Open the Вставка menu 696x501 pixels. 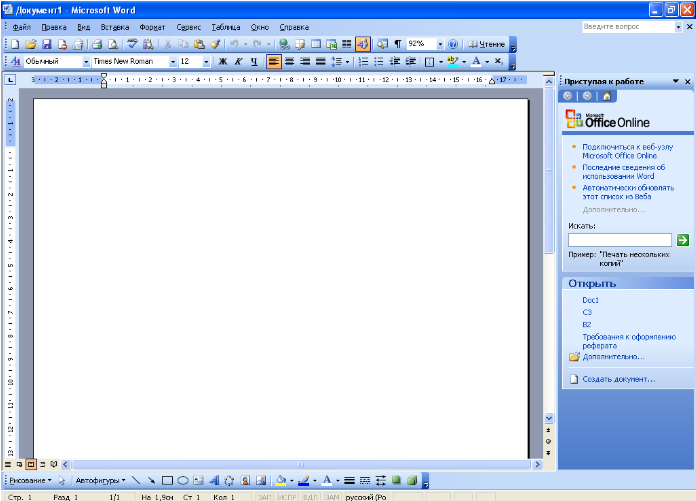coord(115,27)
